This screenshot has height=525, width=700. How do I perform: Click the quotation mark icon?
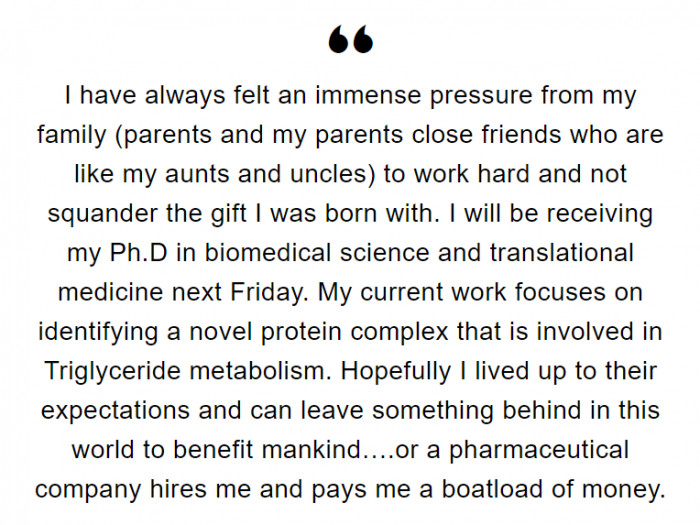click(350, 41)
